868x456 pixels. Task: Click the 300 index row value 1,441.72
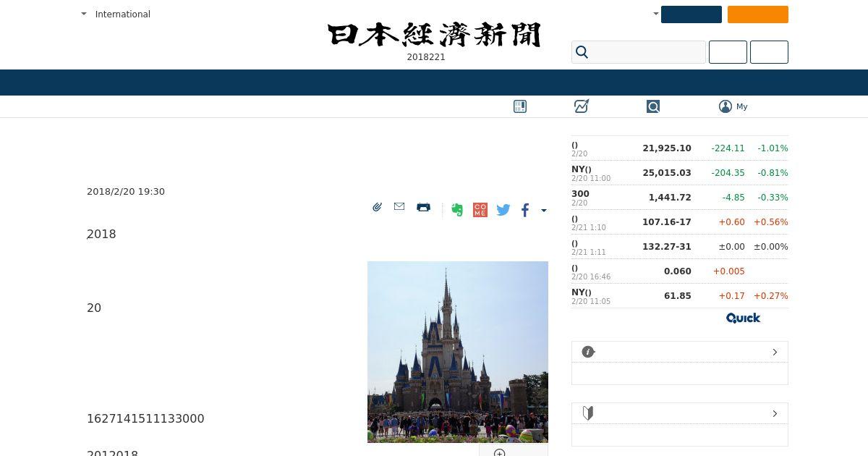[x=670, y=197]
